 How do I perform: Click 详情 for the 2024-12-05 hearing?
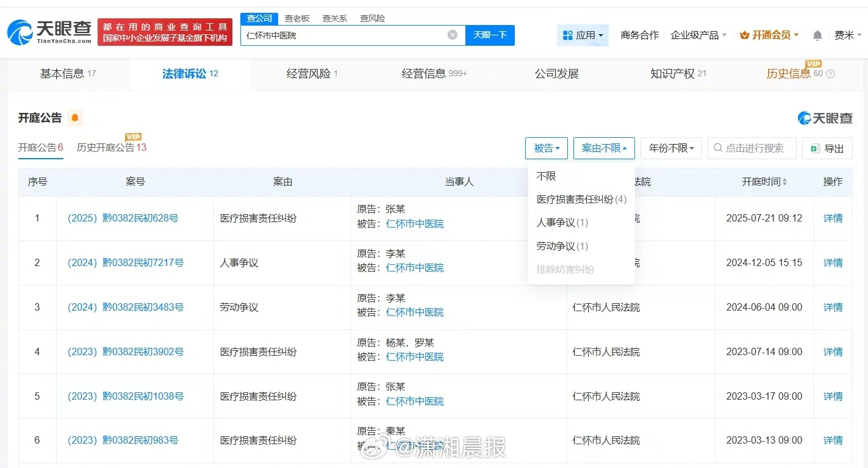(833, 263)
